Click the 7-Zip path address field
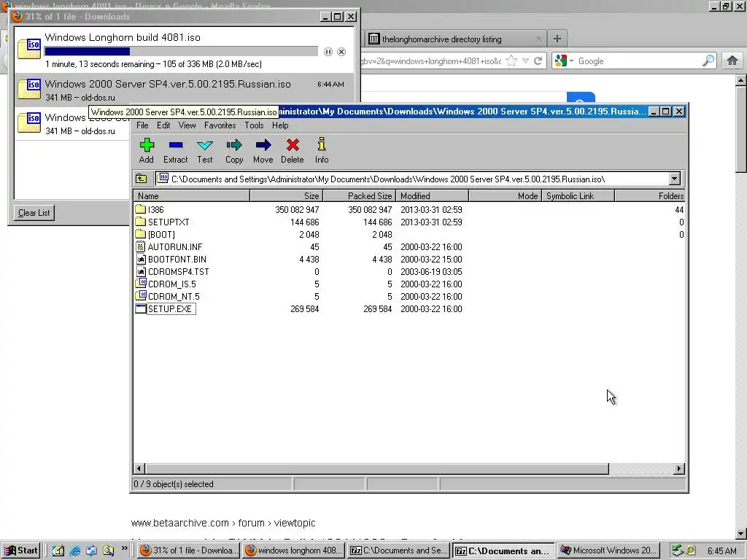 point(413,179)
